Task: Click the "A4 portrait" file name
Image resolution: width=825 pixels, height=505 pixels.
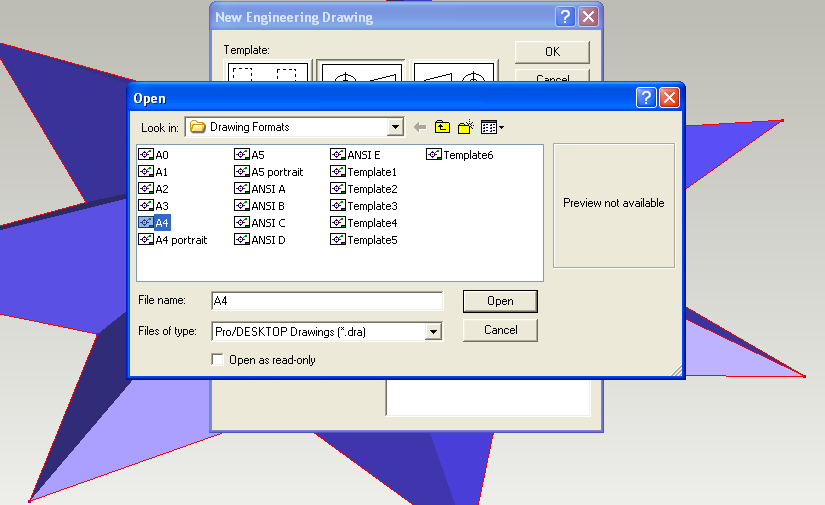Action: [181, 240]
